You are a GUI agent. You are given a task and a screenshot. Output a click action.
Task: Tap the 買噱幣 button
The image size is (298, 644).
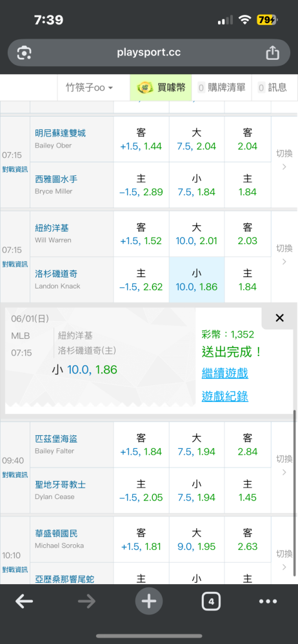(x=161, y=88)
